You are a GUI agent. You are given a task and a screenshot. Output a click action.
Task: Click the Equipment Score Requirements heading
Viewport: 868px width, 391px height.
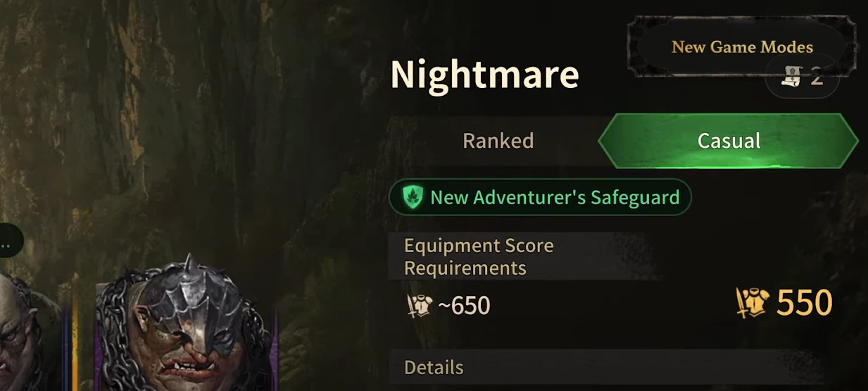click(479, 256)
